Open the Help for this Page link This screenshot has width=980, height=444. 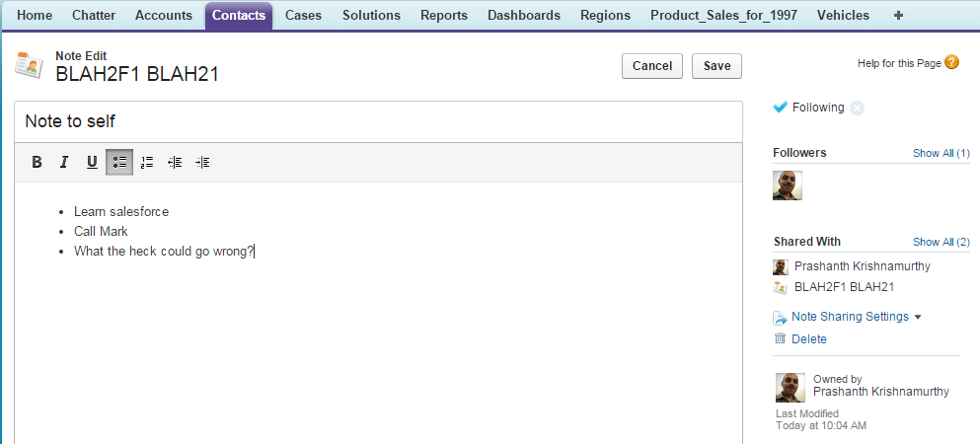pyautogui.click(x=899, y=63)
